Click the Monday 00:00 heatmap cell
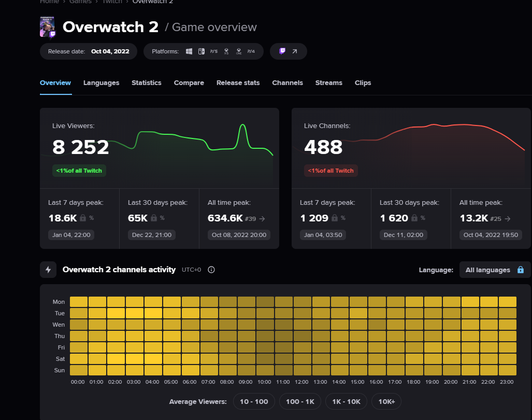The width and height of the screenshot is (532, 420). click(79, 301)
